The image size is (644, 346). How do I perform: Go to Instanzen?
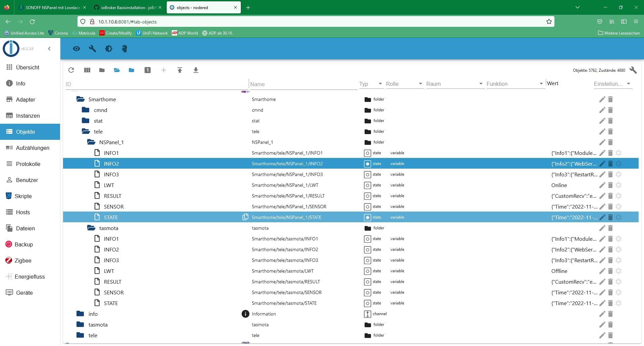(x=30, y=116)
